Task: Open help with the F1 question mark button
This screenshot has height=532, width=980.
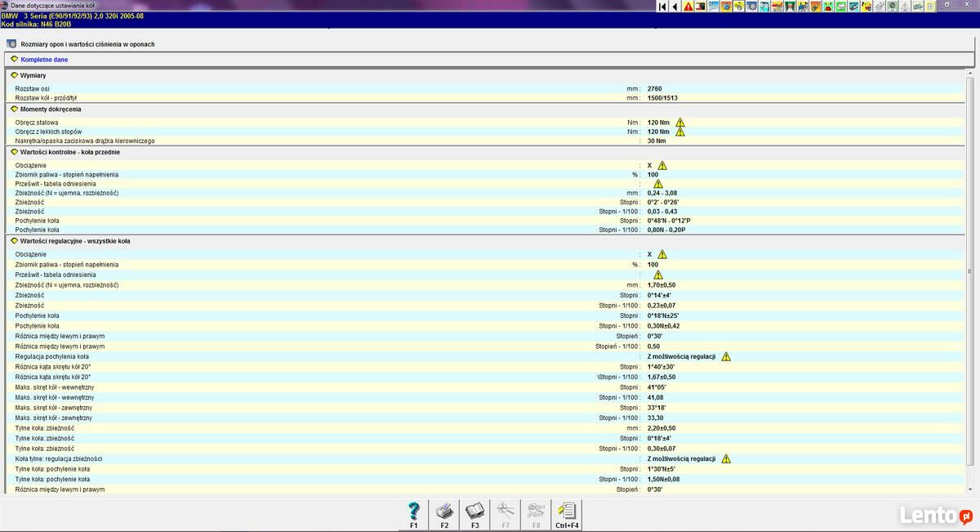Action: coord(413,514)
